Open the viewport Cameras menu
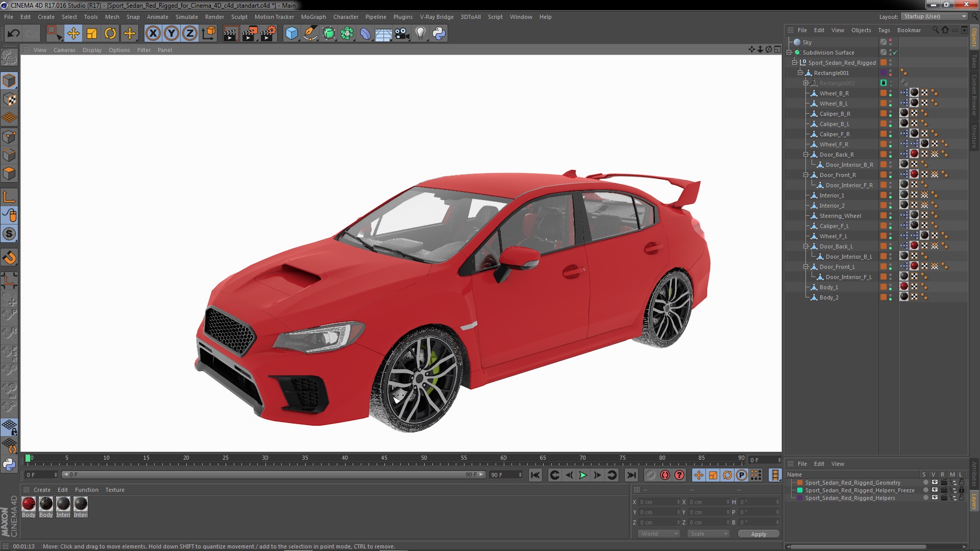Screen dimensions: 980x551 click(64, 50)
